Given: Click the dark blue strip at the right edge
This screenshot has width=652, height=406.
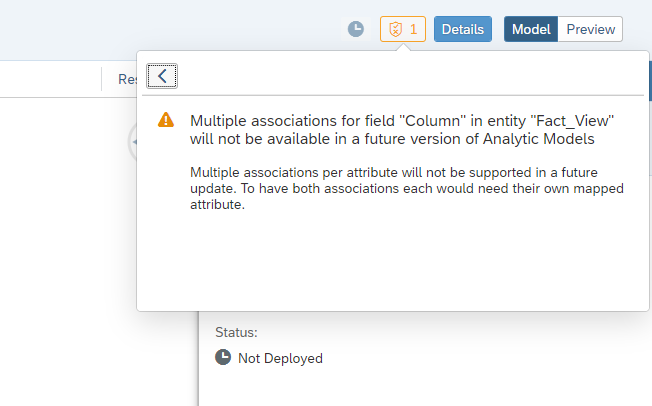Looking at the screenshot, I should coord(650,81).
